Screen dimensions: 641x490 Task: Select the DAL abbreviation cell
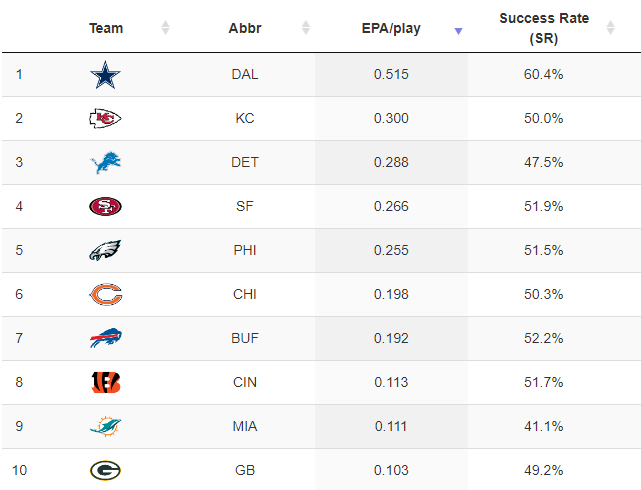244,74
